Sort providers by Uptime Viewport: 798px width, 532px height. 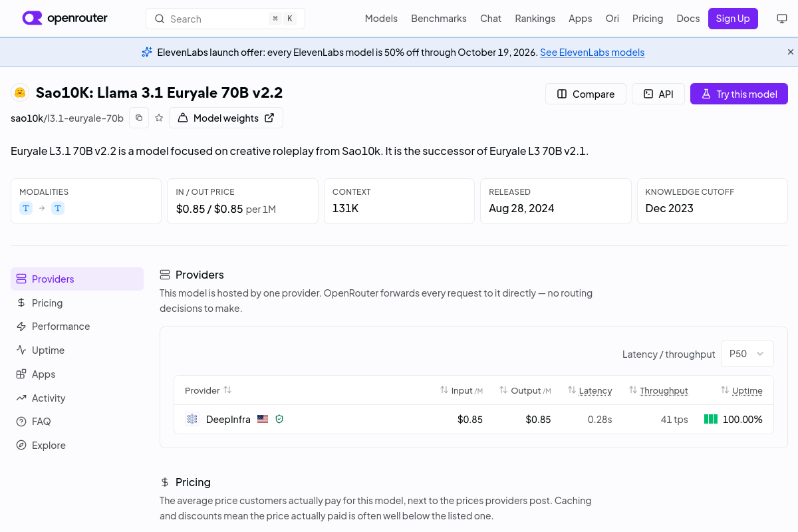click(x=742, y=390)
